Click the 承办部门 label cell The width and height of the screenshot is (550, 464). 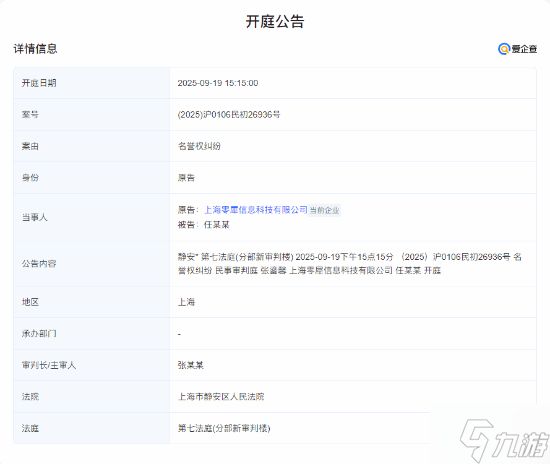pyautogui.click(x=92, y=334)
